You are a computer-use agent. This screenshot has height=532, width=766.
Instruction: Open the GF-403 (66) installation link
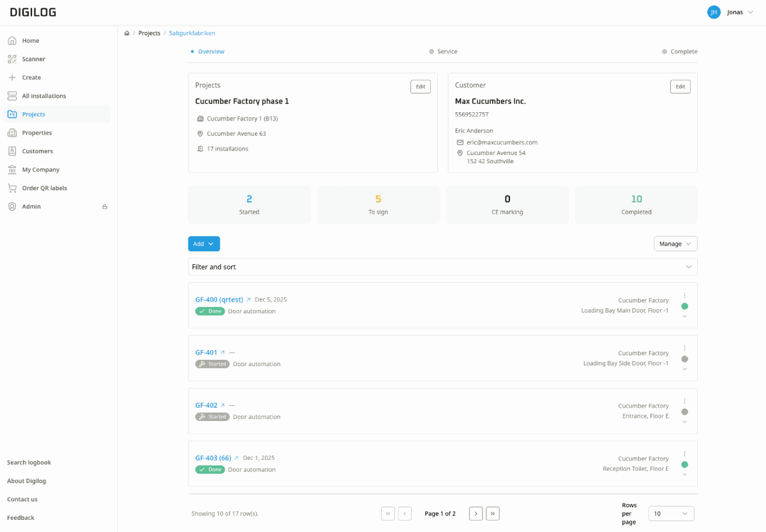pyautogui.click(x=213, y=458)
